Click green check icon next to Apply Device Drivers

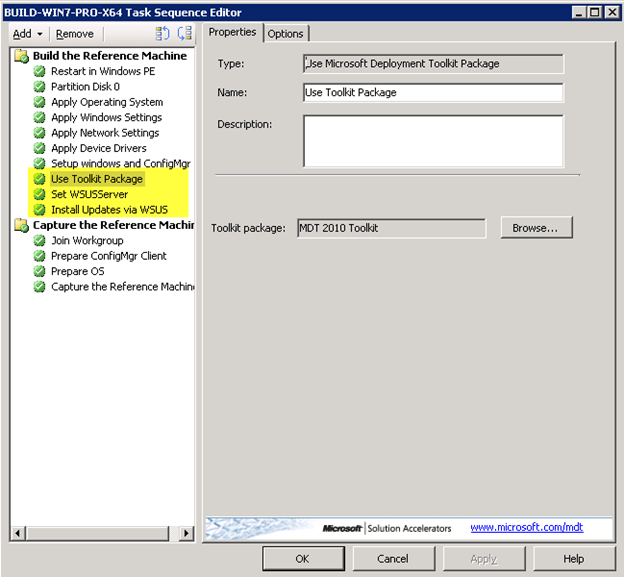tap(39, 148)
